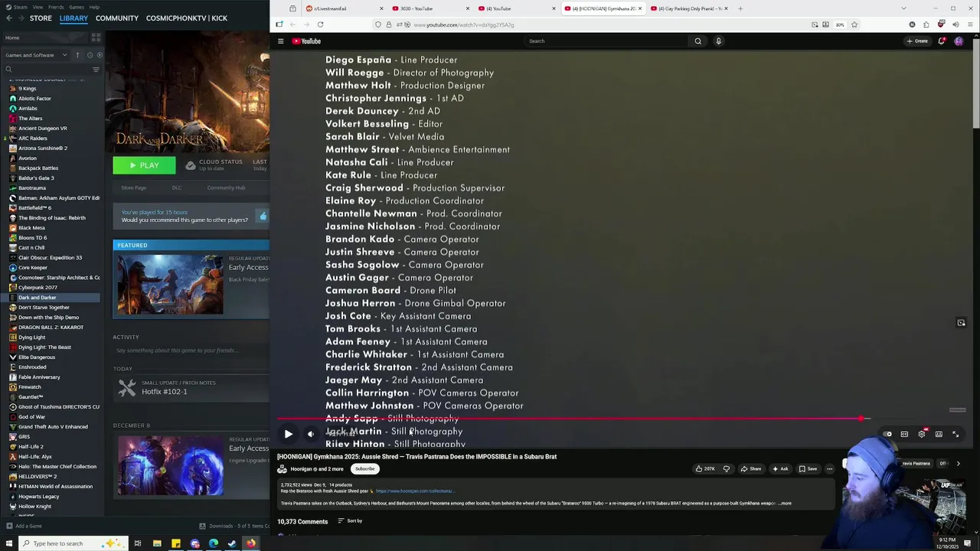980x551 pixels.
Task: Expand Games and Software filter dropdown
Action: [35, 55]
